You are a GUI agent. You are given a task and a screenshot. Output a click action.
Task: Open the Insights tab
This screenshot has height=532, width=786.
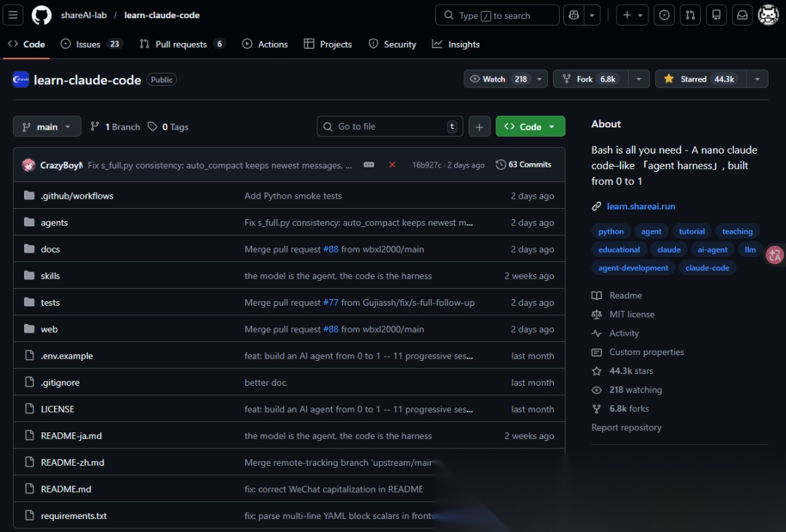point(456,44)
